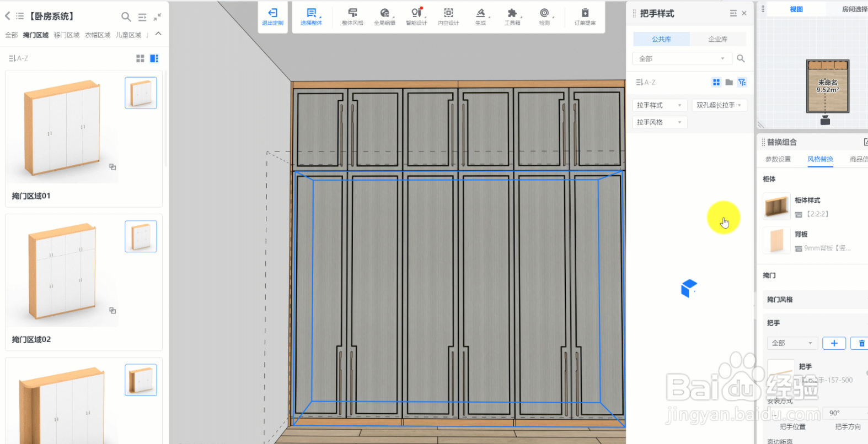
Task: Open the 全部 category dropdown in 把手样式
Action: 682,58
